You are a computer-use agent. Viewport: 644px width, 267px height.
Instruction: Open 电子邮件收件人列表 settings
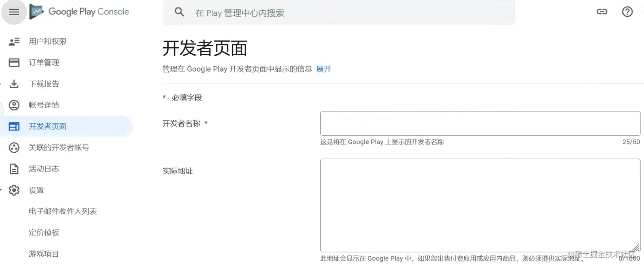point(63,212)
